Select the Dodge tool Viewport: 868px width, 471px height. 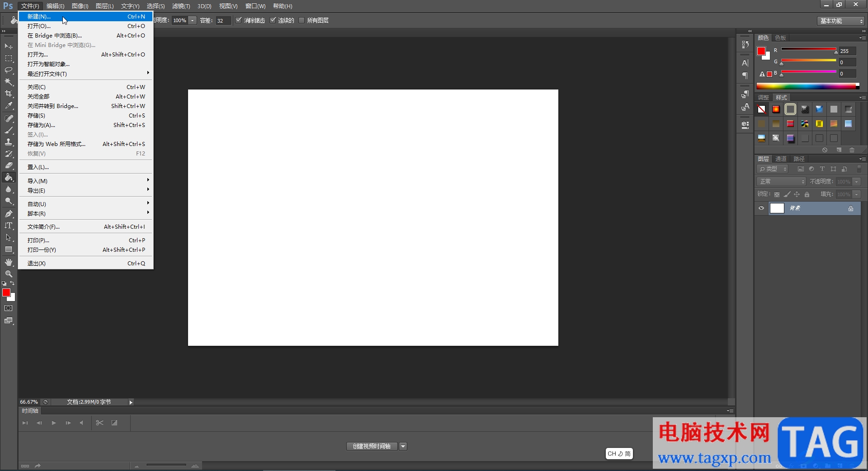click(9, 201)
